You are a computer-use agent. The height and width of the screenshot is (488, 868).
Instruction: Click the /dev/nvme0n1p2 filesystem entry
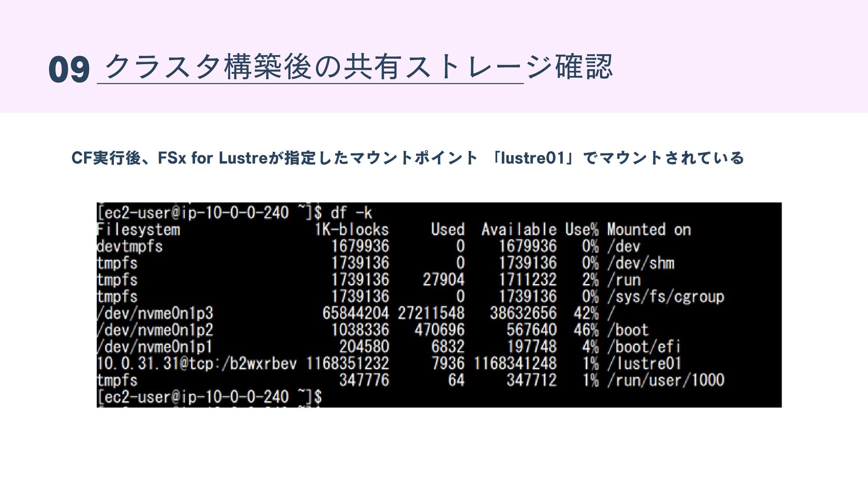coord(155,330)
